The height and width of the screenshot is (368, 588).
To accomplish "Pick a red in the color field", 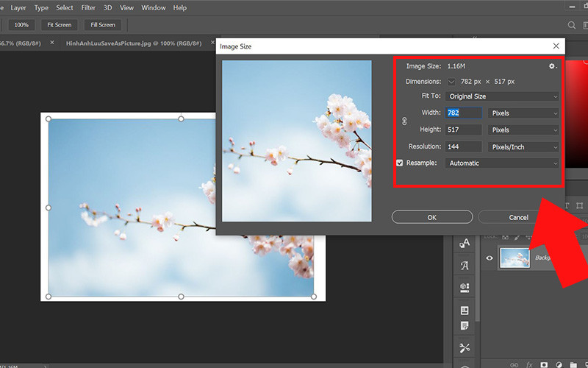I will [576, 113].
